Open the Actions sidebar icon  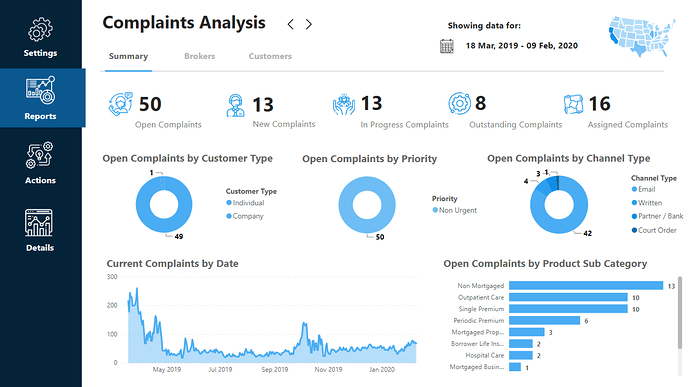(x=39, y=155)
